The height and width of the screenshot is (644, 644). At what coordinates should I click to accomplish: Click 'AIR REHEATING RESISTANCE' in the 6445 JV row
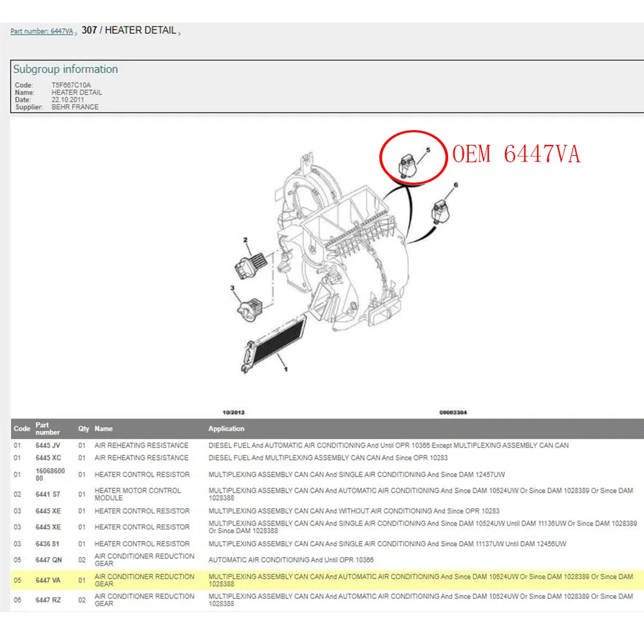[141, 445]
